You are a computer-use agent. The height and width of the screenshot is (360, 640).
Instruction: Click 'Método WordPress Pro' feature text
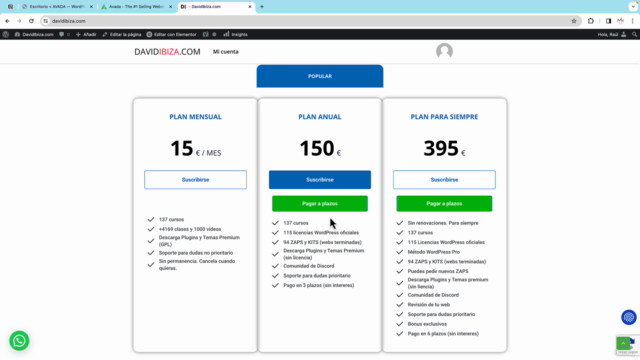[x=433, y=252]
